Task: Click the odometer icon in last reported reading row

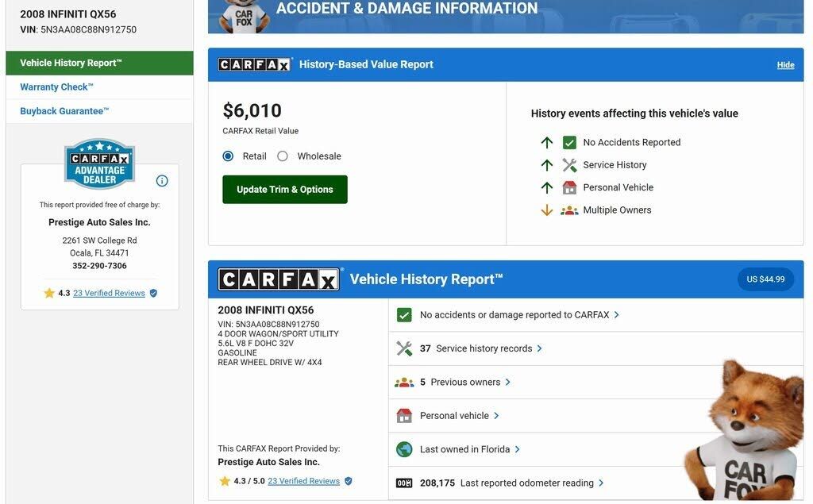Action: coord(404,483)
